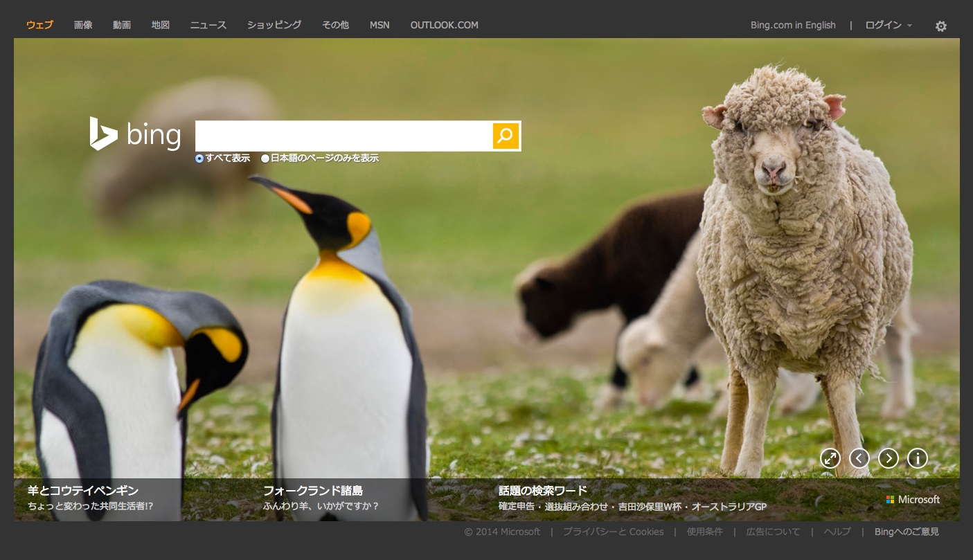Show image info icon
Screen dimensions: 973x560
[x=917, y=458]
